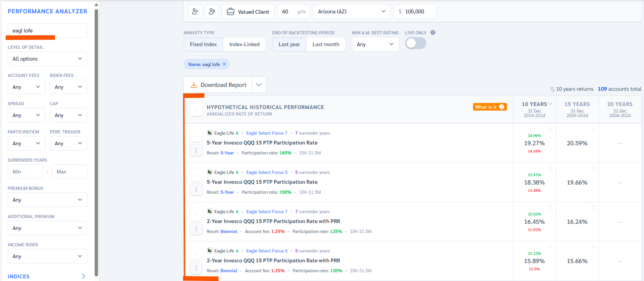Click warning triangle above 16.24% return
Screen dimensions: 644x281
click(x=593, y=207)
